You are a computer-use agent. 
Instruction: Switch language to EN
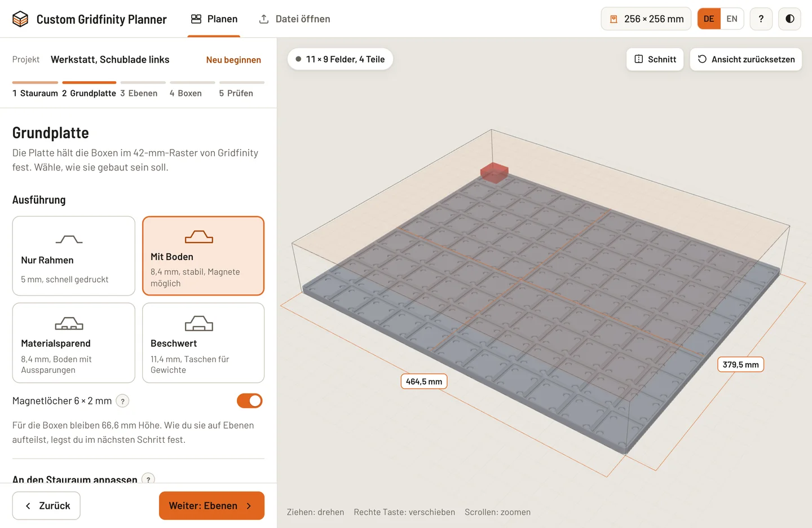[x=732, y=19]
